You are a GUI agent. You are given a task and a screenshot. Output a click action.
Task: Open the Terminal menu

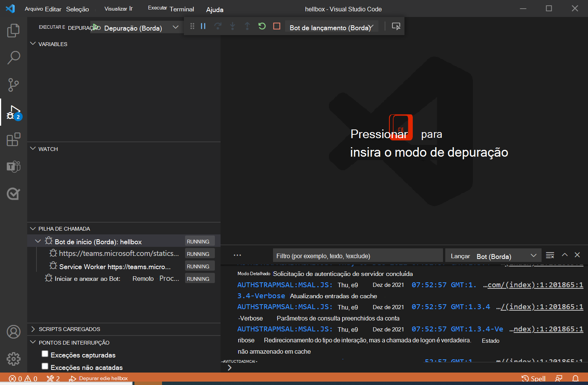[182, 9]
